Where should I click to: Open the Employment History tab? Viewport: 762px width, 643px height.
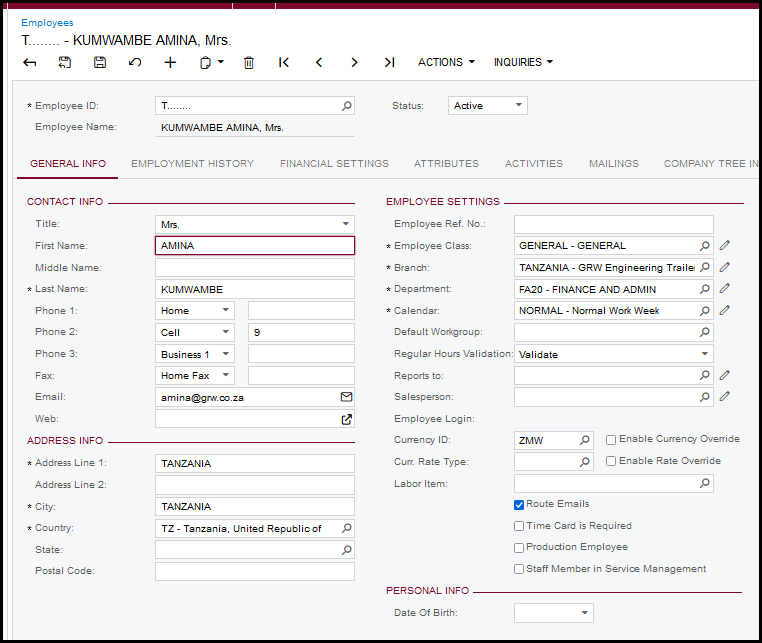[x=192, y=164]
